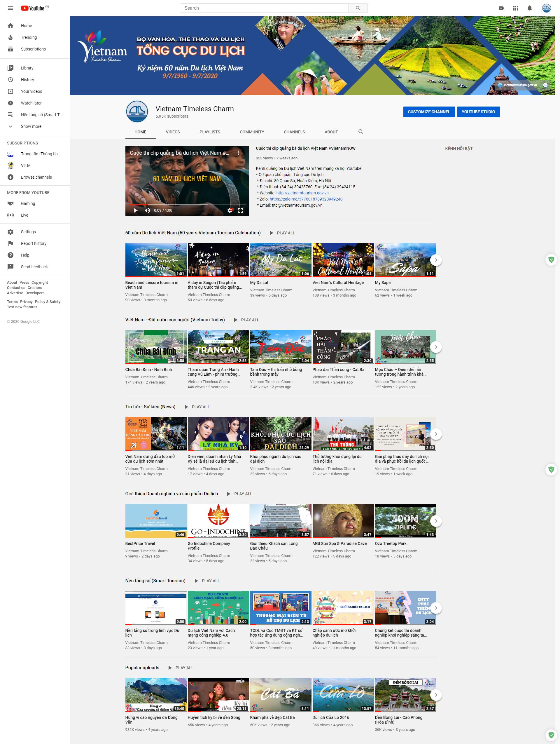Show next videos in 60 năm Du lịch row
The width and height of the screenshot is (560, 744).
436,260
